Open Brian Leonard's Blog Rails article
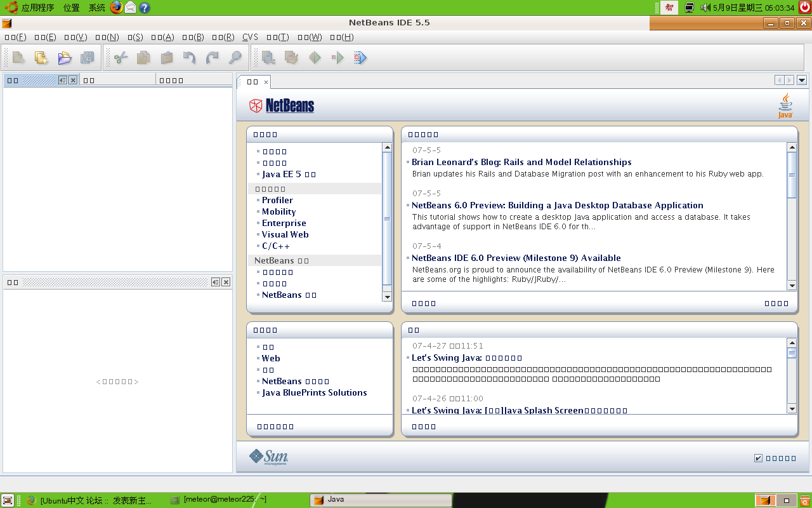The height and width of the screenshot is (508, 812). (x=521, y=162)
